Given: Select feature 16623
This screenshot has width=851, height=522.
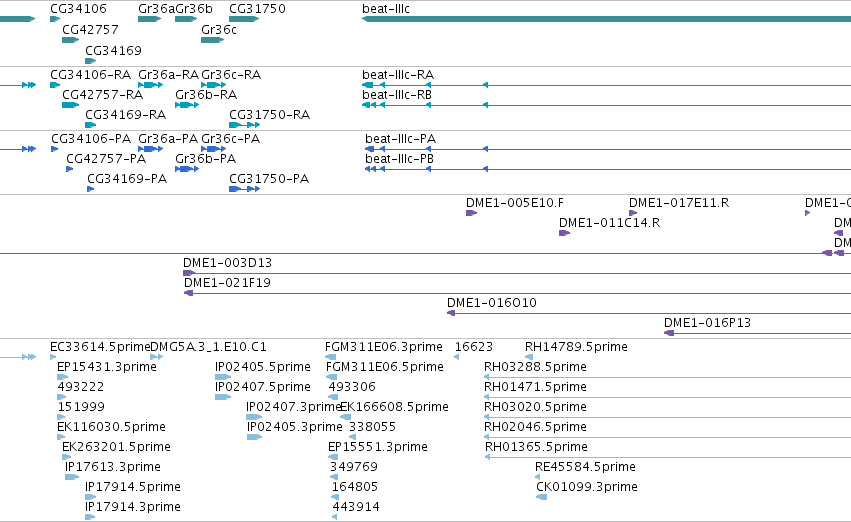Looking at the screenshot, I should coord(456,357).
